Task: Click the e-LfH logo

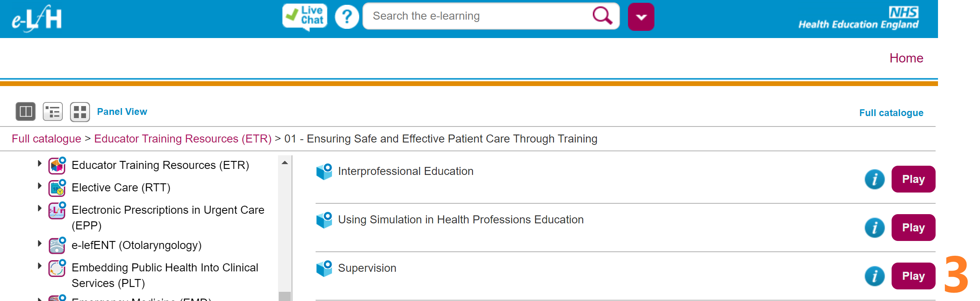Action: [37, 18]
